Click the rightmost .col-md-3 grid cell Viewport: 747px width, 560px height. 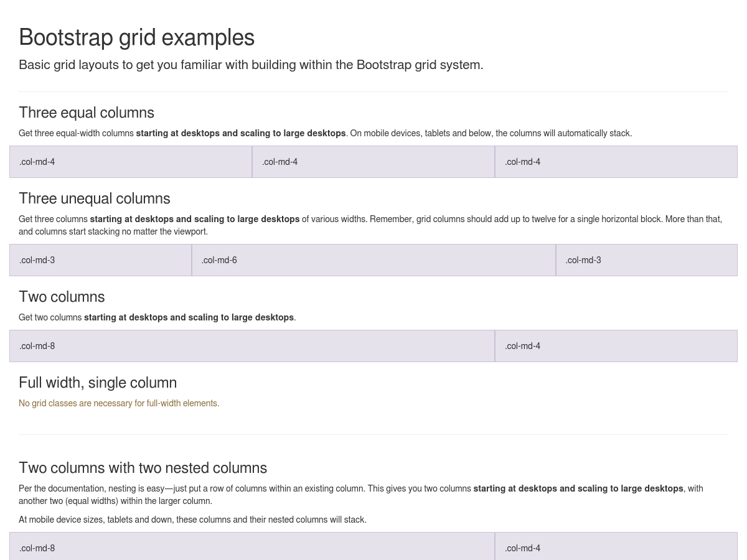tap(646, 260)
